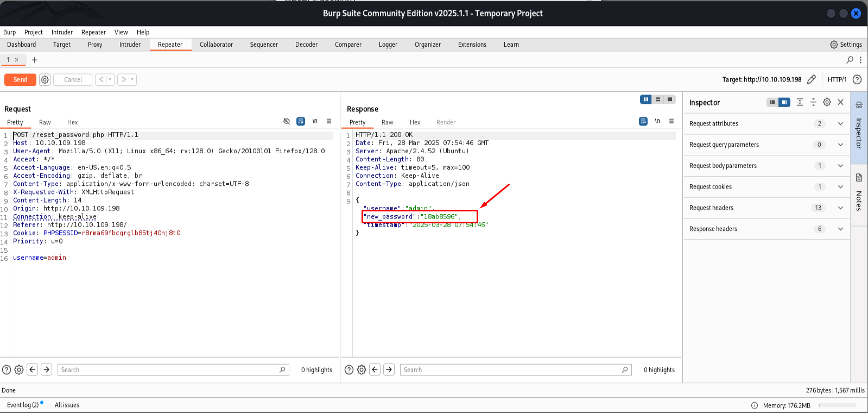Click search magnifier icon on tab bar
The width and height of the screenshot is (868, 413).
(x=850, y=60)
